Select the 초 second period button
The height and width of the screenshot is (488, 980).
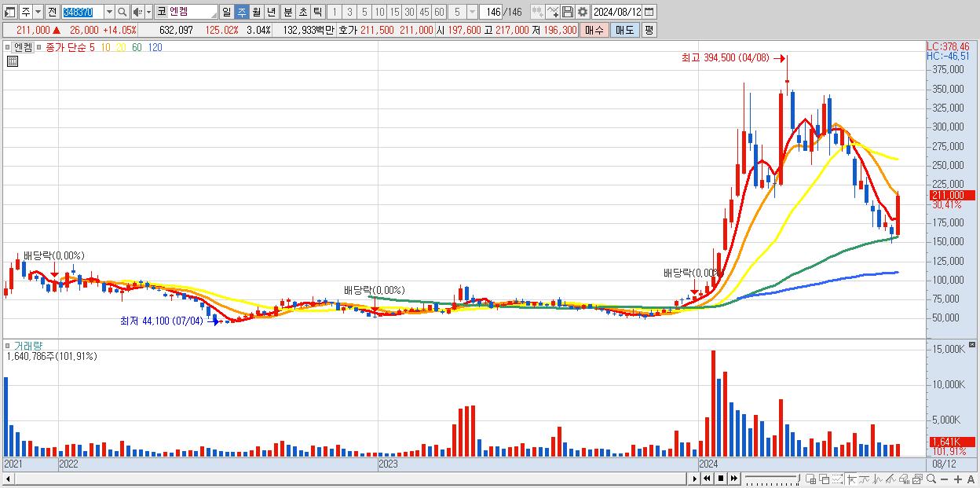coord(302,12)
